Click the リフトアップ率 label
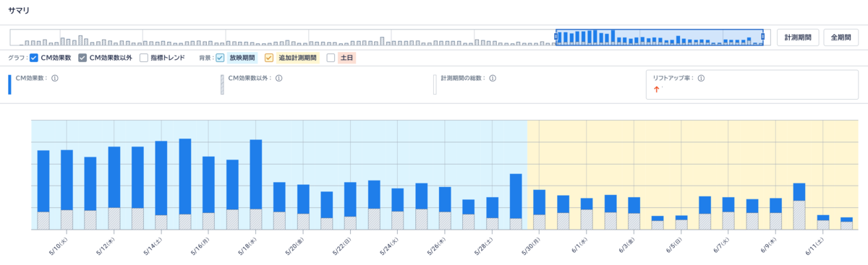This screenshot has height=265, width=868. (x=673, y=78)
